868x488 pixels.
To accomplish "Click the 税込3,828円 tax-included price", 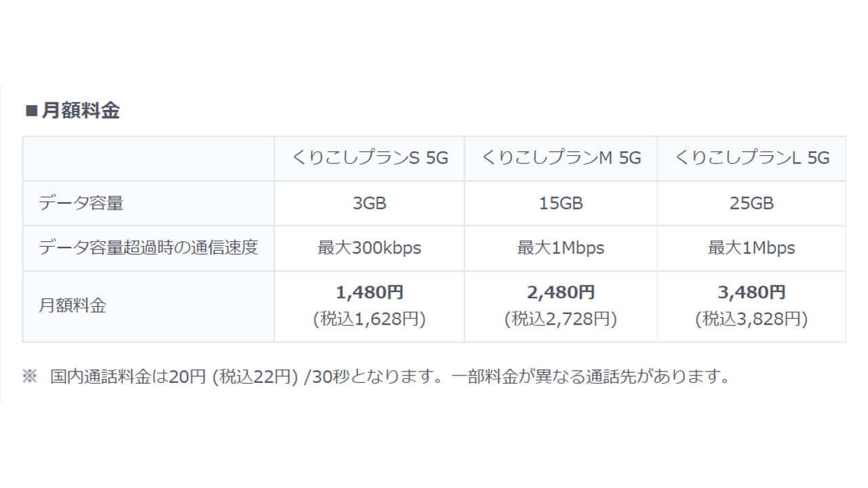I will pos(751,319).
